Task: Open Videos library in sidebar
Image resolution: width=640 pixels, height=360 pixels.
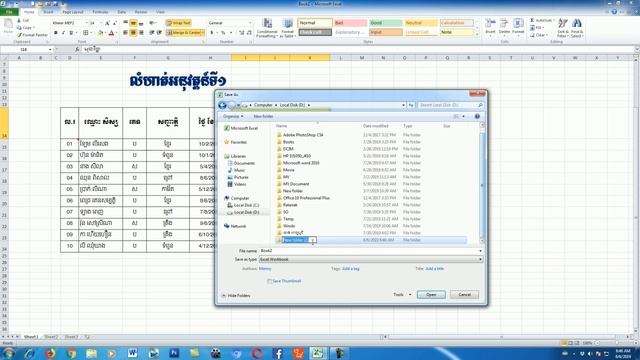Action: [x=237, y=184]
